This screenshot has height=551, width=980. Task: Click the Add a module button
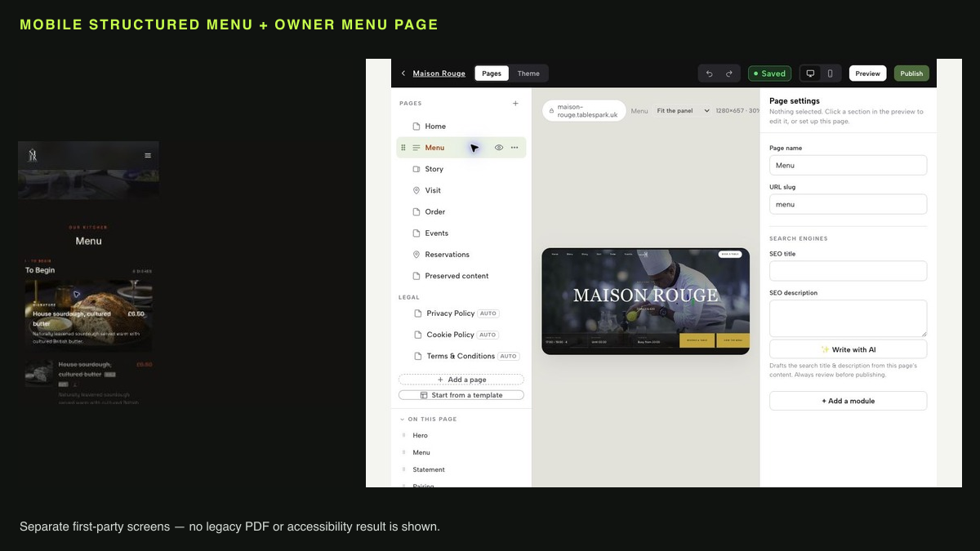tap(848, 401)
